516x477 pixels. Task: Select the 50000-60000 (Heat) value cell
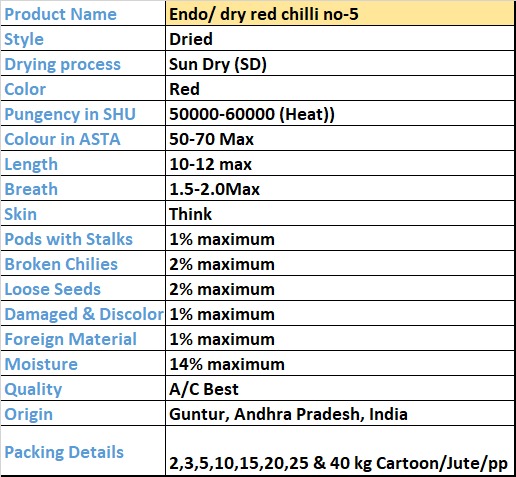[x=340, y=114]
